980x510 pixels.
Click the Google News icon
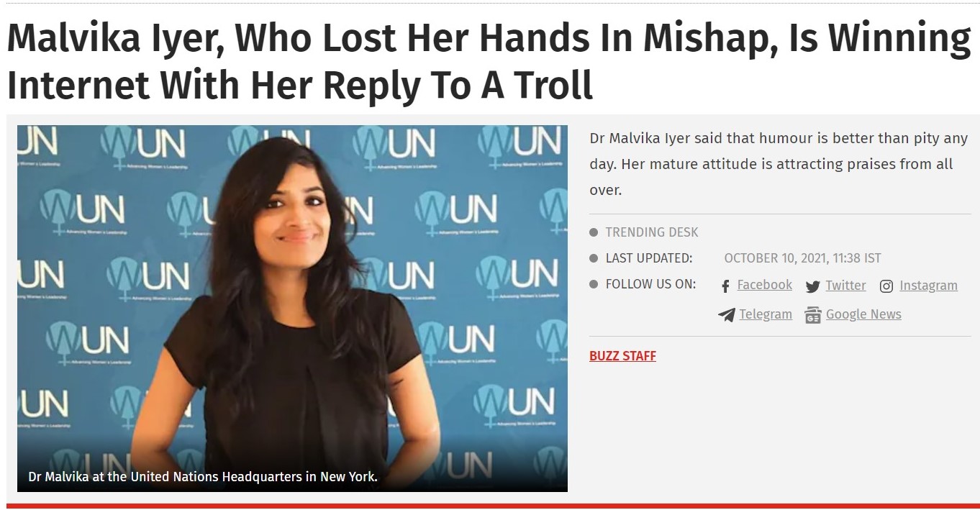(813, 315)
